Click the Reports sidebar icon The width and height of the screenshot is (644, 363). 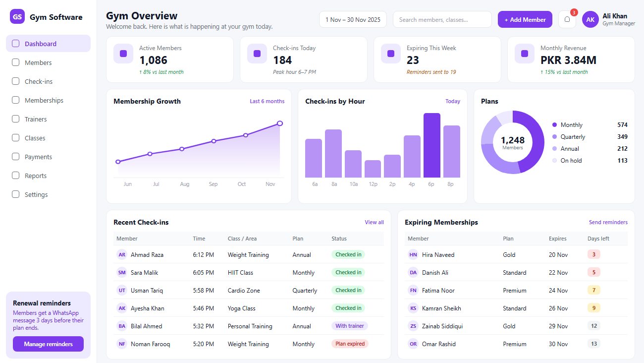pyautogui.click(x=15, y=176)
